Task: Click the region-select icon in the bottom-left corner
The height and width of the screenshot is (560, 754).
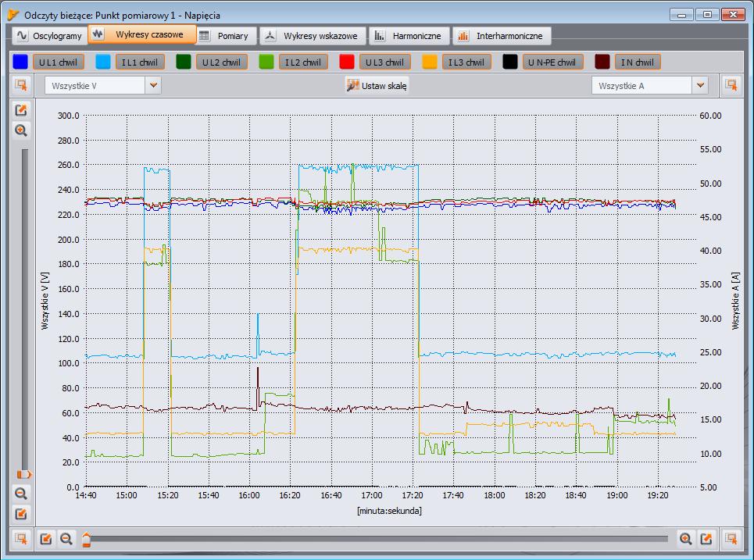Action: pos(20,538)
